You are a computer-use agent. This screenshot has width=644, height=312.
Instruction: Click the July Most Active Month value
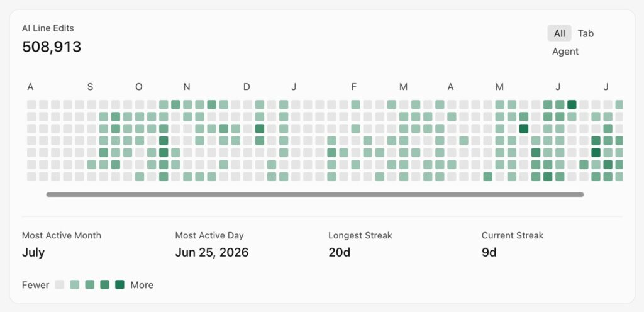33,252
